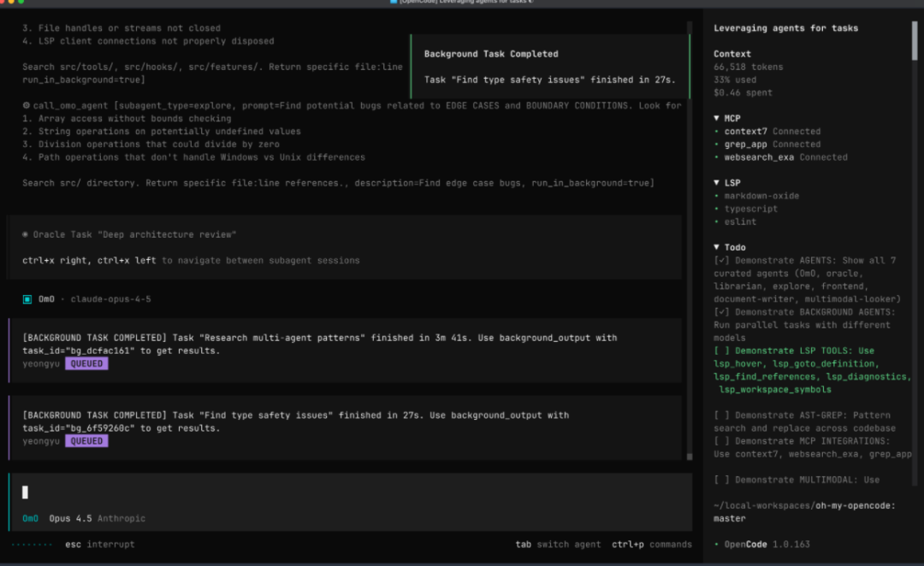Click the loading progress dots indicator

coord(32,544)
